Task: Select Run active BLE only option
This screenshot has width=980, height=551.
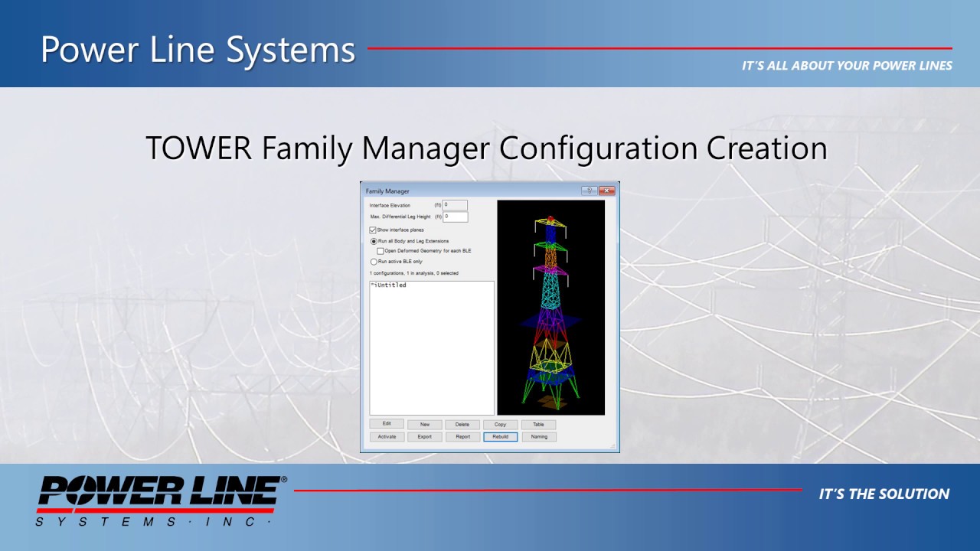Action: [374, 262]
